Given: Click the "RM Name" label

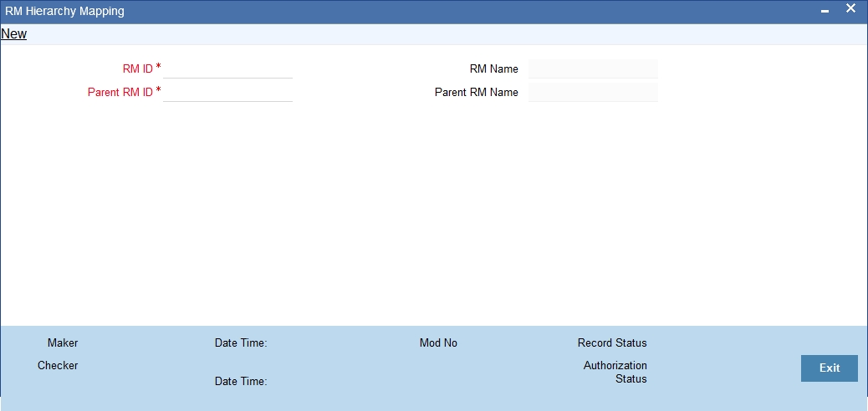Looking at the screenshot, I should click(493, 69).
